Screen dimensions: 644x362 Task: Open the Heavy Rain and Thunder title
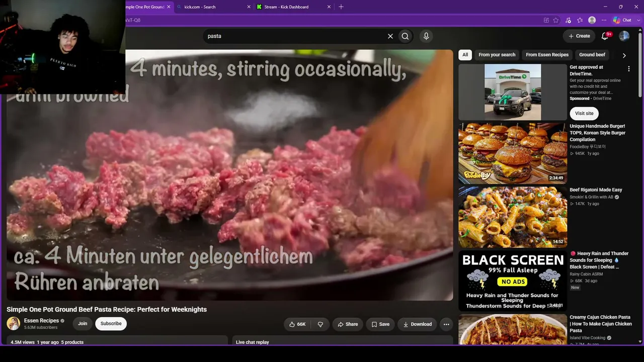tap(599, 260)
